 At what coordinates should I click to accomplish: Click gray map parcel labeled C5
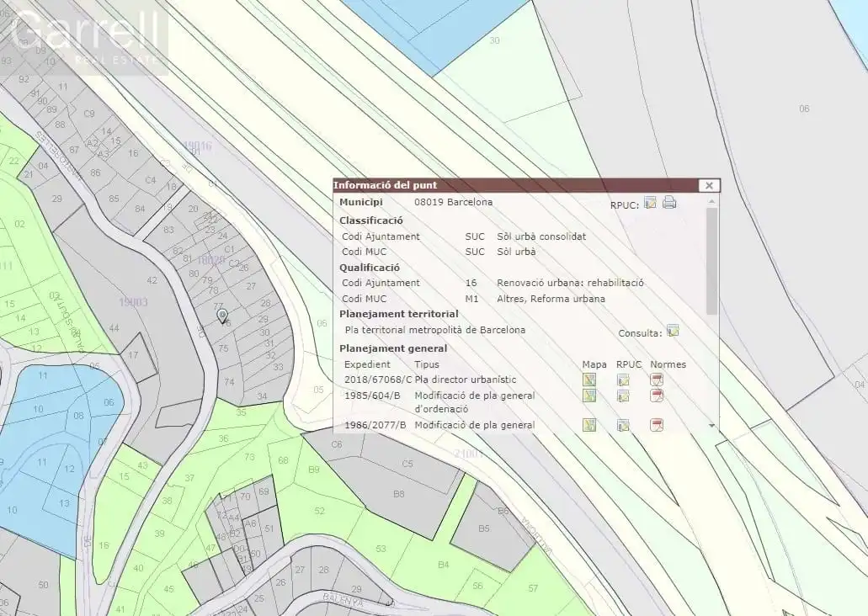pyautogui.click(x=407, y=463)
